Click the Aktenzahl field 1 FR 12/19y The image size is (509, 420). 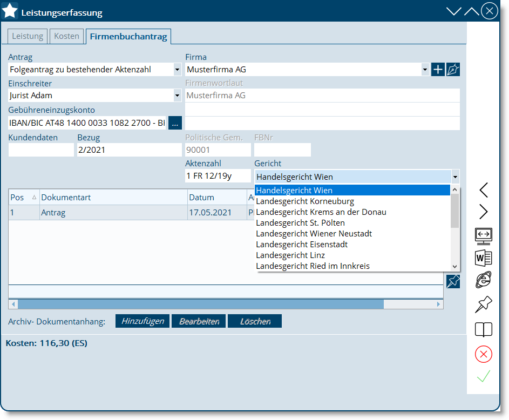[x=218, y=176]
